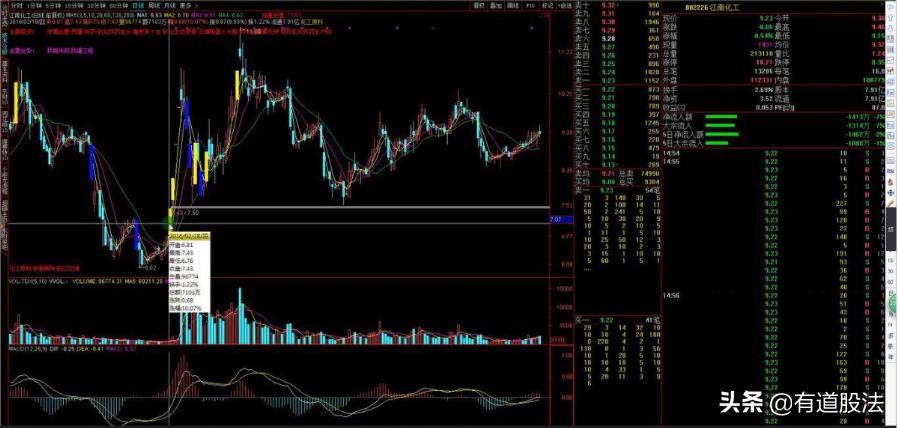Click the tooltip 开盘 6.81 row

coord(190,244)
